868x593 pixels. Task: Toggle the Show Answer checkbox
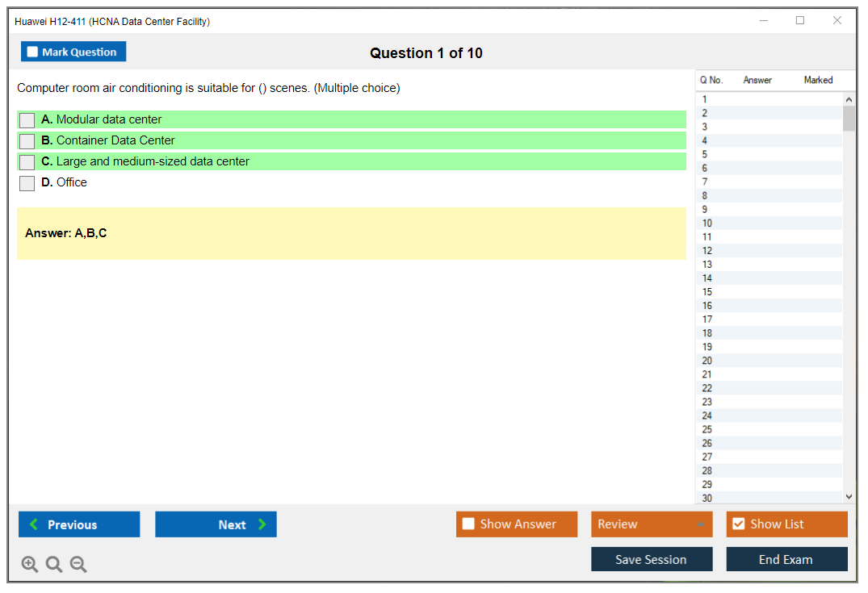pos(468,524)
